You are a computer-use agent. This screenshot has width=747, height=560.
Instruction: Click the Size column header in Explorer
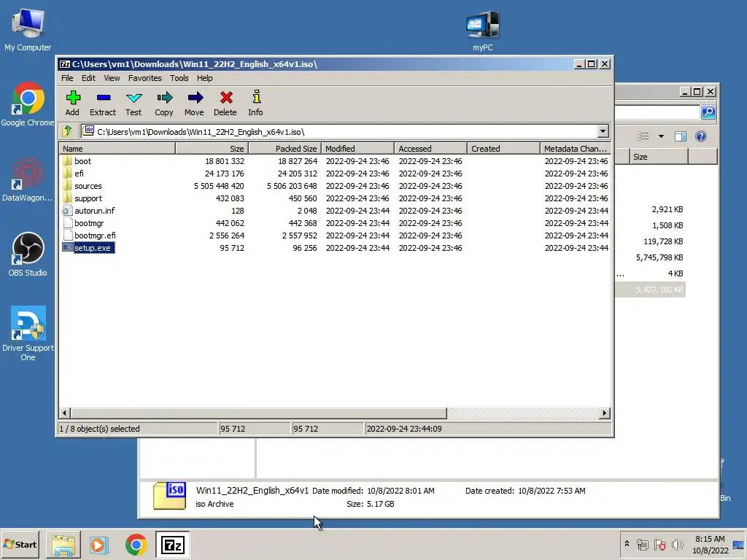tap(659, 157)
